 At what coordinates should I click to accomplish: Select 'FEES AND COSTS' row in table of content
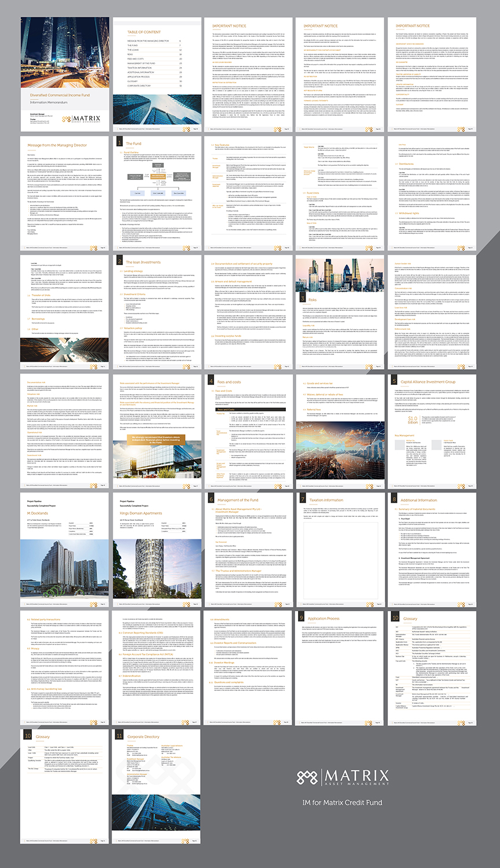(155, 59)
